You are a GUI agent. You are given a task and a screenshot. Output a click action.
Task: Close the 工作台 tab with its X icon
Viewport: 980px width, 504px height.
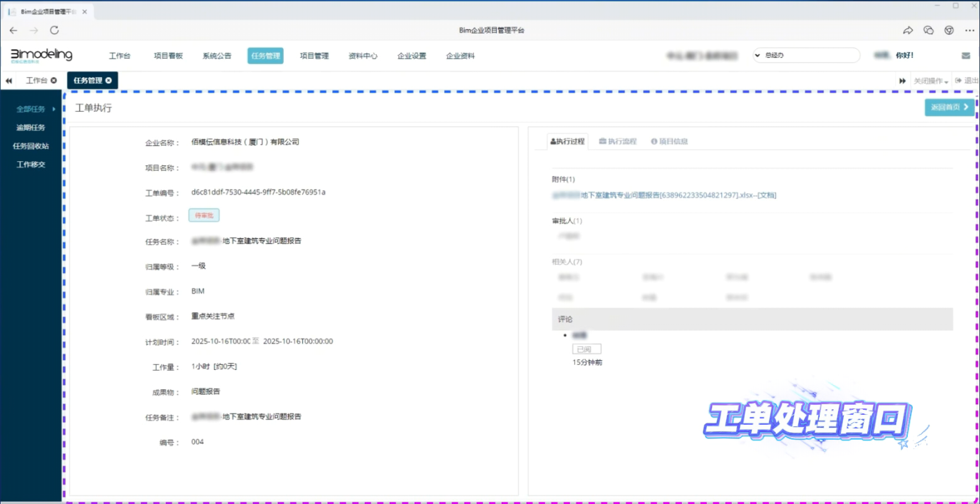click(x=53, y=81)
